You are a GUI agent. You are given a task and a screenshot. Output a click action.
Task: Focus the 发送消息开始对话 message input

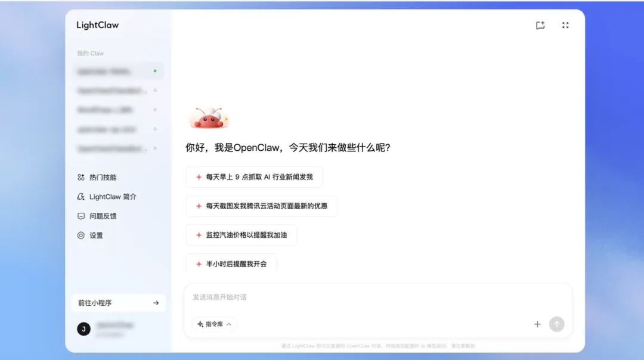pyautogui.click(x=378, y=297)
